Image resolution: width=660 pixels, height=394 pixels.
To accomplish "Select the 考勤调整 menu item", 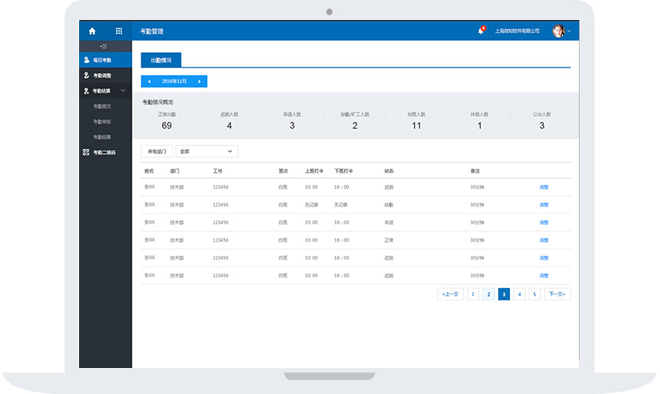I will (x=105, y=75).
